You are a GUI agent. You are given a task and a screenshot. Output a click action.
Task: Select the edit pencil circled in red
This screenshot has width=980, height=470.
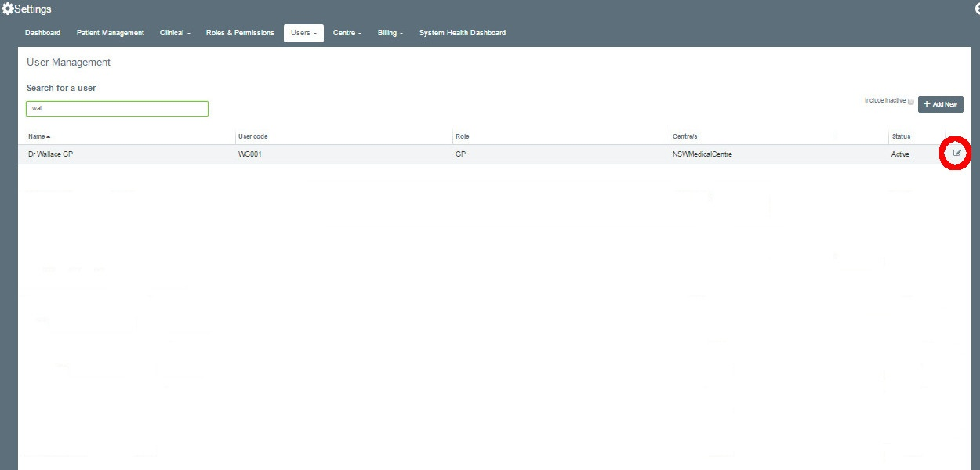(955, 154)
